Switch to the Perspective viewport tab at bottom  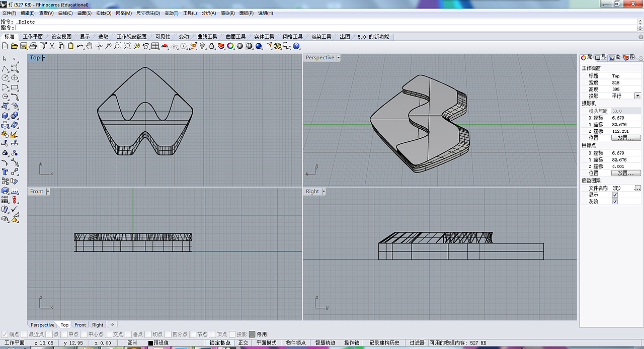[x=42, y=325]
